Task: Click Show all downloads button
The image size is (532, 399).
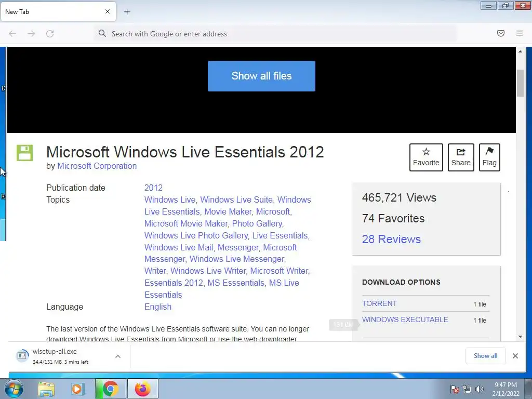Action: tap(486, 355)
